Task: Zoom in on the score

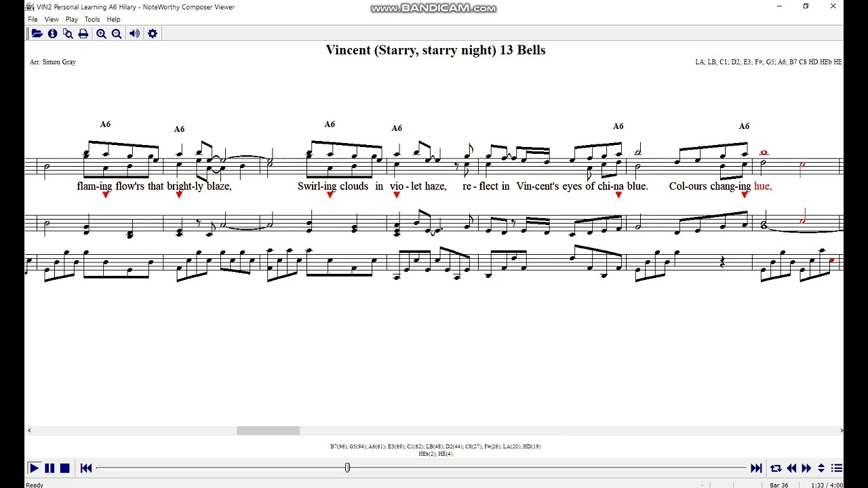Action: coord(101,34)
